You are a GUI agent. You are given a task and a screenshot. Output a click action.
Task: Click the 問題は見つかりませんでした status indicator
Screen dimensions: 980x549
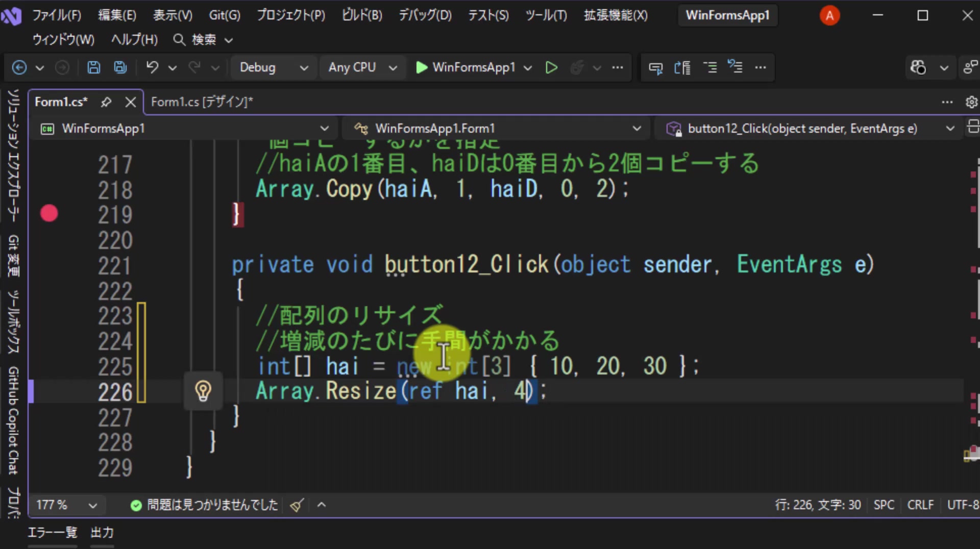click(204, 505)
